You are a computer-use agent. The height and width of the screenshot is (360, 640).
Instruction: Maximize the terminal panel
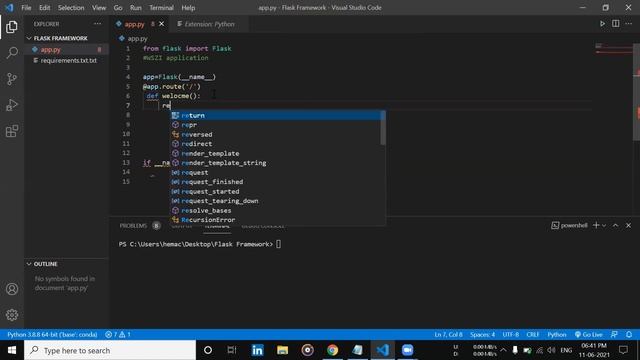pyautogui.click(x=616, y=225)
